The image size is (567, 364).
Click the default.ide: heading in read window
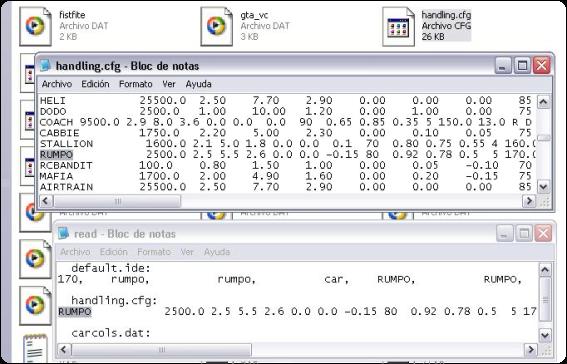pos(111,269)
